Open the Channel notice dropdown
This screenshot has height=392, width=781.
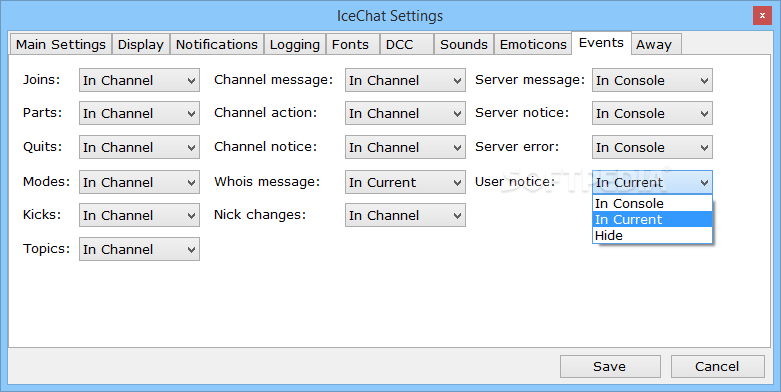tap(405, 147)
